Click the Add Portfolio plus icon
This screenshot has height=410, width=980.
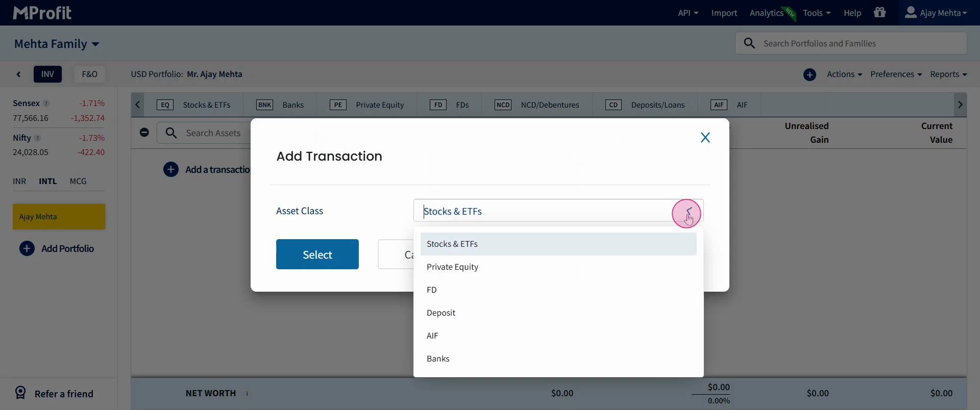[x=27, y=248]
